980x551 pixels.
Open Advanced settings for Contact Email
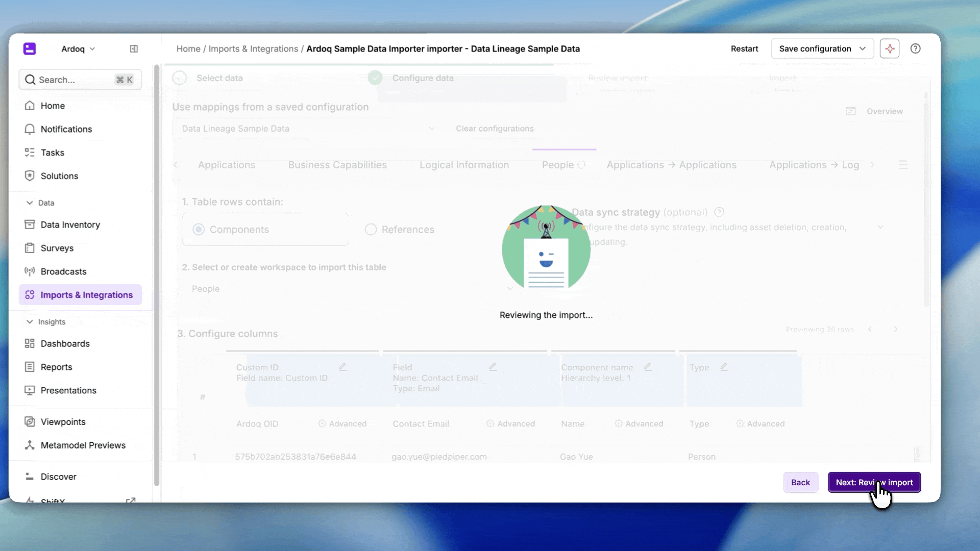pyautogui.click(x=511, y=423)
